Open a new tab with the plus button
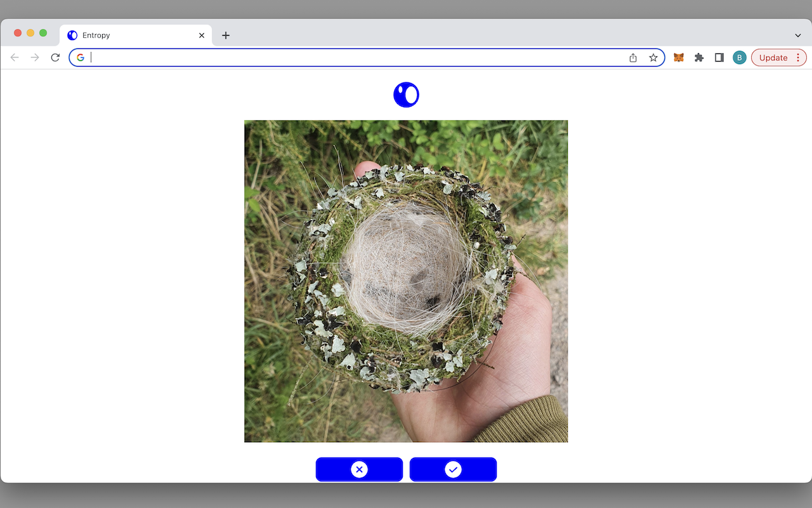Viewport: 812px width, 508px height. 226,36
